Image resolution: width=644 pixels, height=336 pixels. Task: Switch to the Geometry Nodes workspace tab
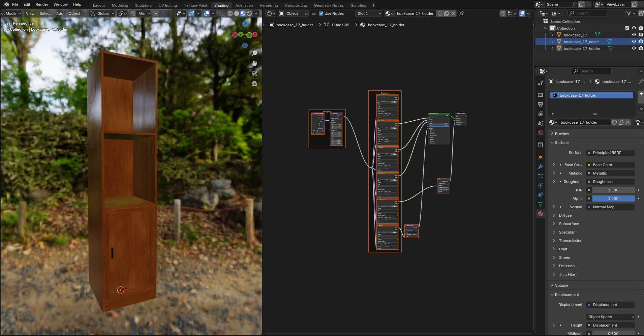(328, 5)
